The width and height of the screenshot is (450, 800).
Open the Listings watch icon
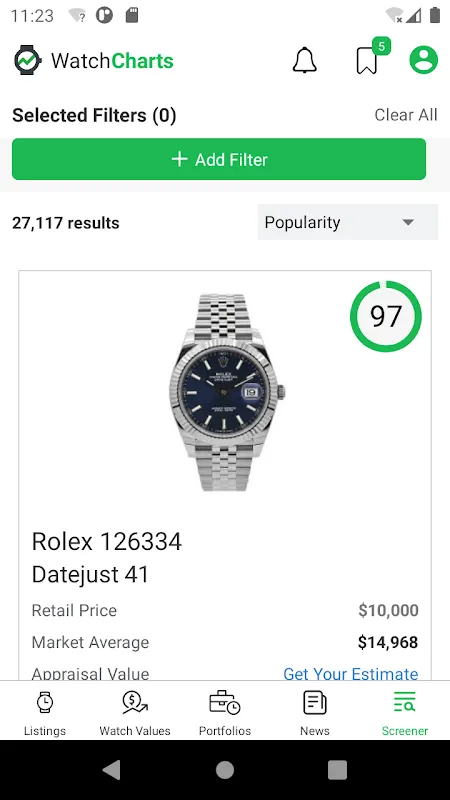pos(45,703)
